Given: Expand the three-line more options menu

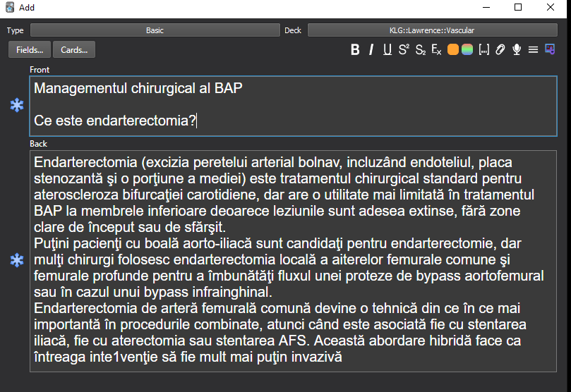Looking at the screenshot, I should (x=534, y=49).
